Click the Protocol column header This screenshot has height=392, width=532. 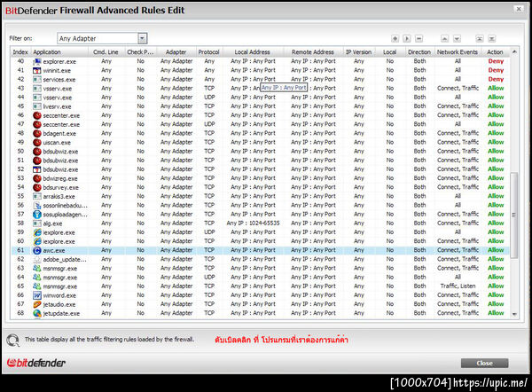(208, 52)
